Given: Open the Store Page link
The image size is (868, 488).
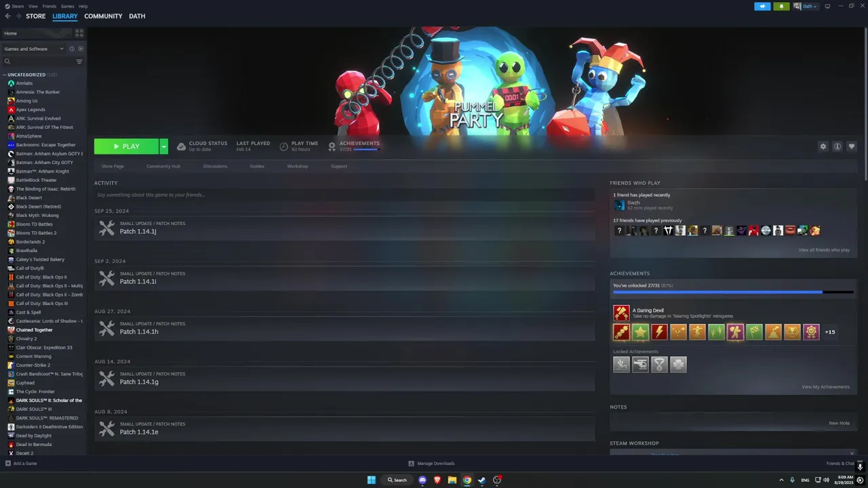Looking at the screenshot, I should point(113,166).
